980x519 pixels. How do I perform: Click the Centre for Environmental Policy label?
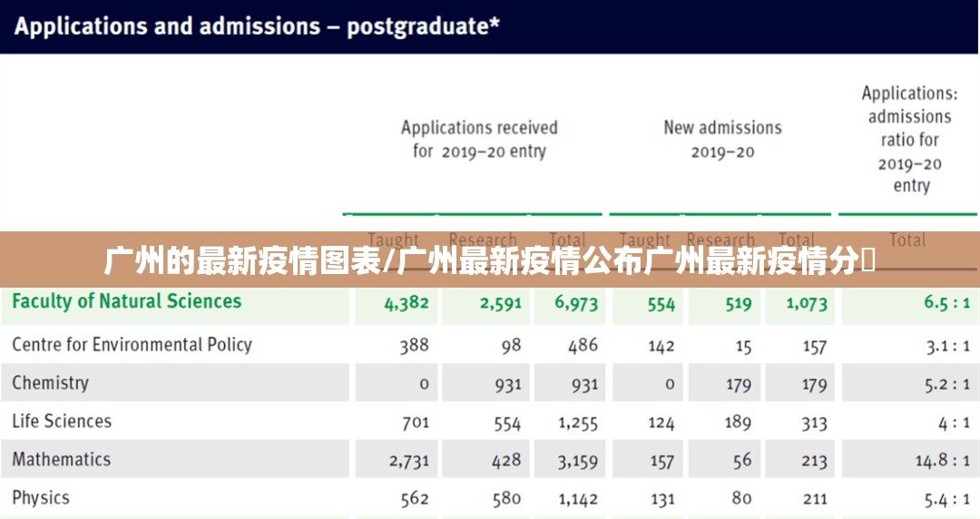132,345
